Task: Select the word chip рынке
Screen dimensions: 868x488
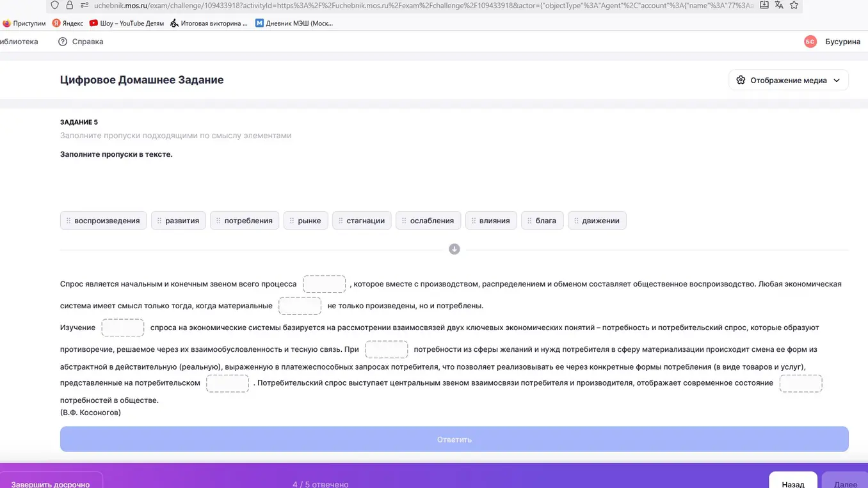Action: click(306, 221)
